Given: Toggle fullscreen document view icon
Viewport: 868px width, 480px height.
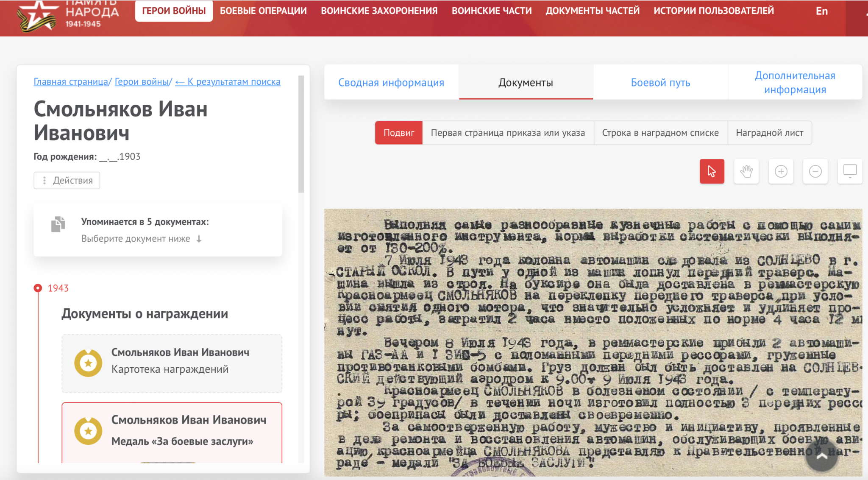Looking at the screenshot, I should 849,171.
